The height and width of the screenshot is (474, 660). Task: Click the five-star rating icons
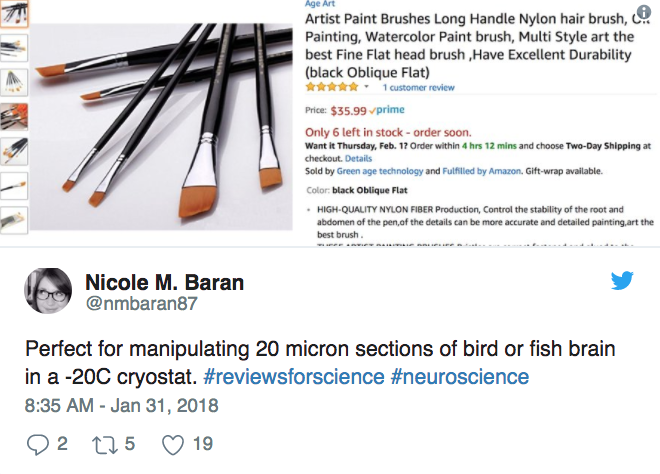332,88
